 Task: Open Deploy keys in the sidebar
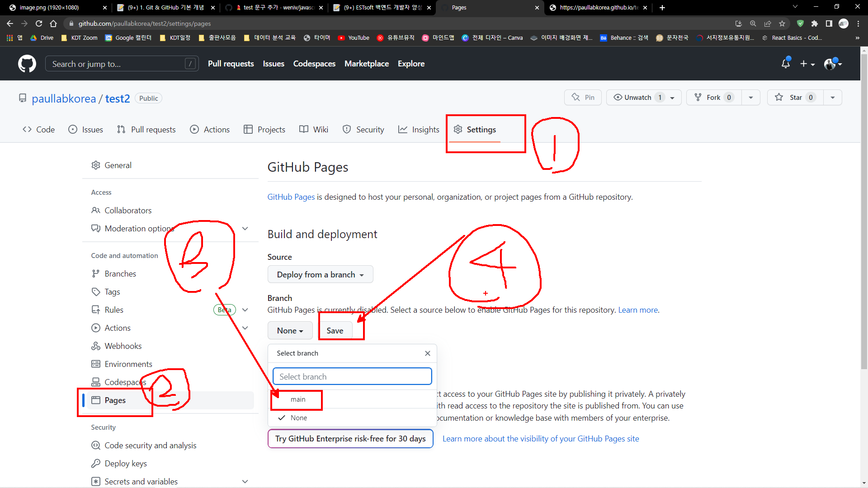(x=126, y=464)
